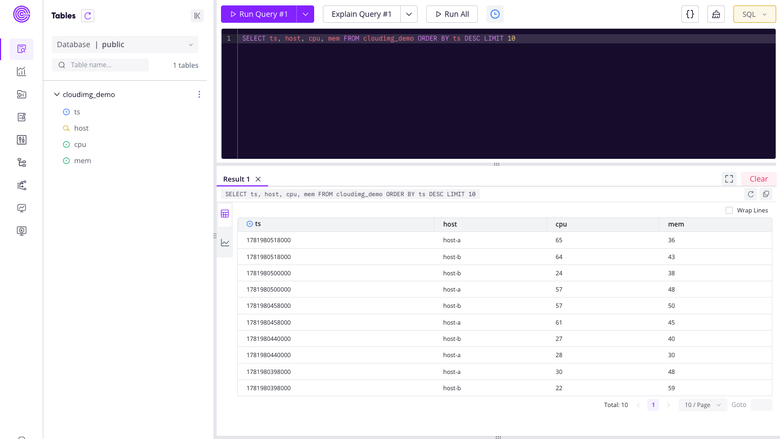Viewport: 780px width, 439px height.
Task: Click mem value 43 cell
Action: point(672,257)
